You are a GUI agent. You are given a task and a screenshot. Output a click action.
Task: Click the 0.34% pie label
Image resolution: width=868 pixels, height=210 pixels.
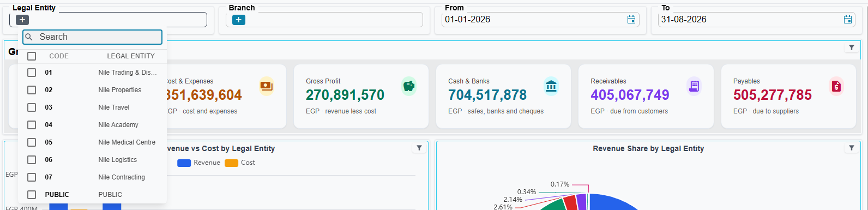[x=527, y=192]
